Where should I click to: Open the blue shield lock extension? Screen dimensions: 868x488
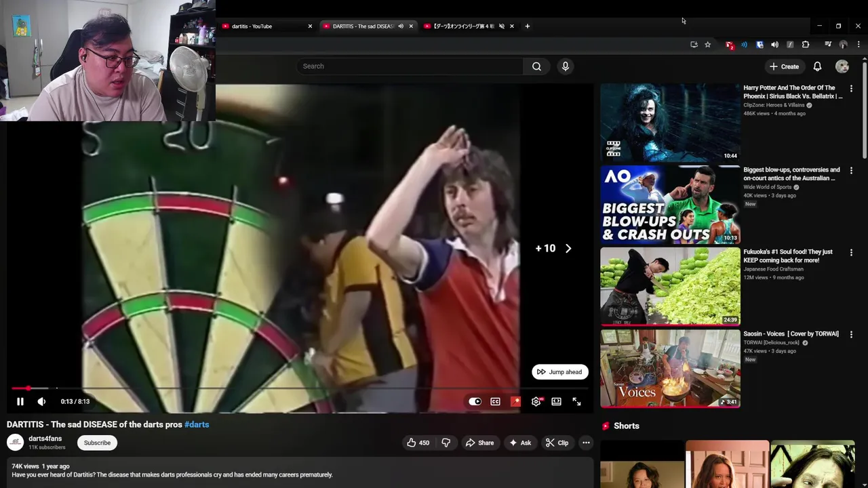point(759,45)
